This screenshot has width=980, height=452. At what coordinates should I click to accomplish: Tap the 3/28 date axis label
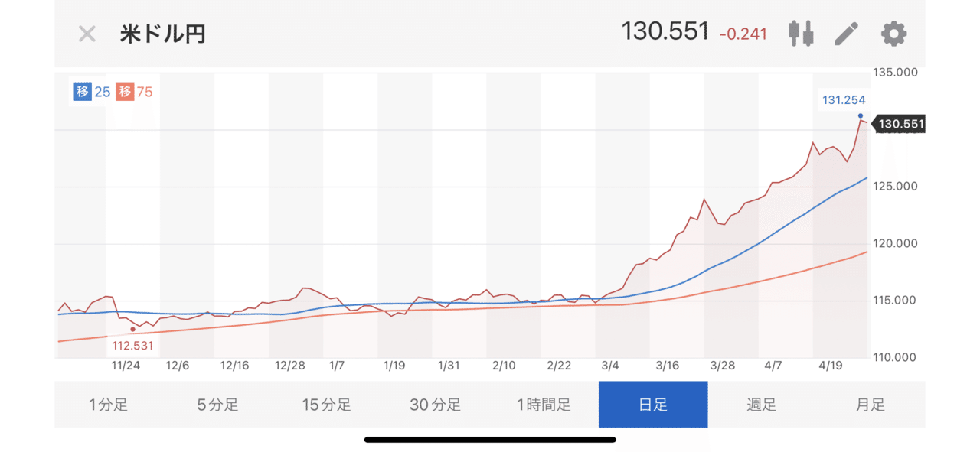tap(722, 366)
